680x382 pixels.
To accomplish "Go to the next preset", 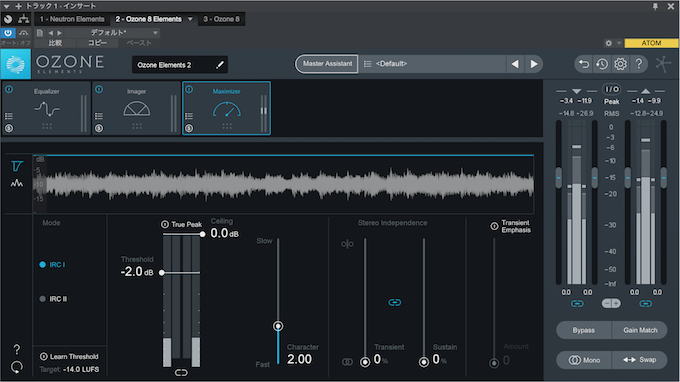I will click(534, 64).
